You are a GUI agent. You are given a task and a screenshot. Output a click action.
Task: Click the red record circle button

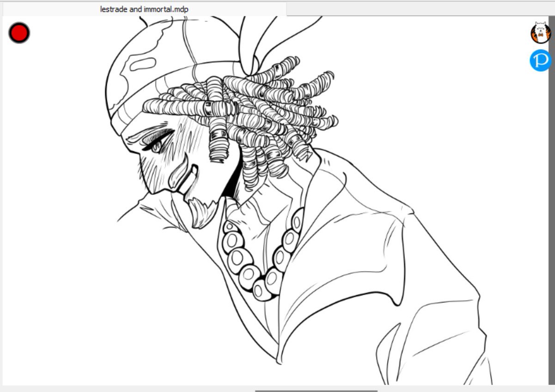19,33
